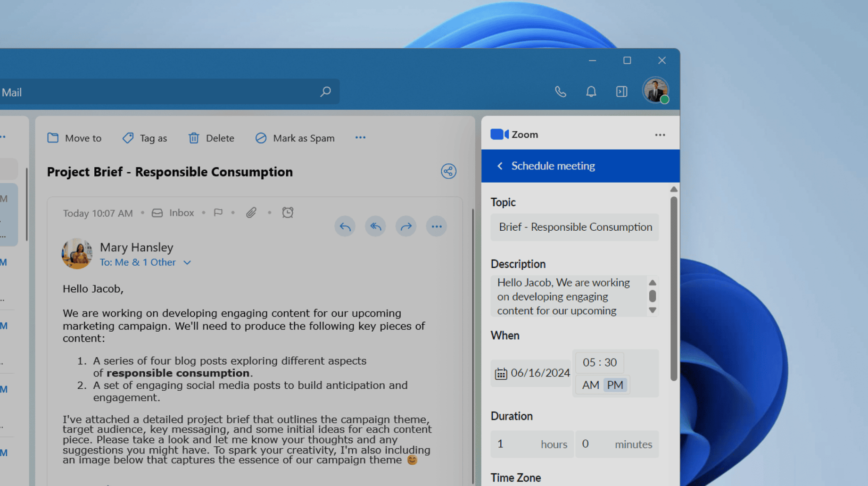Click the Inbox folder label in message header
The width and height of the screenshot is (868, 486).
tap(182, 213)
